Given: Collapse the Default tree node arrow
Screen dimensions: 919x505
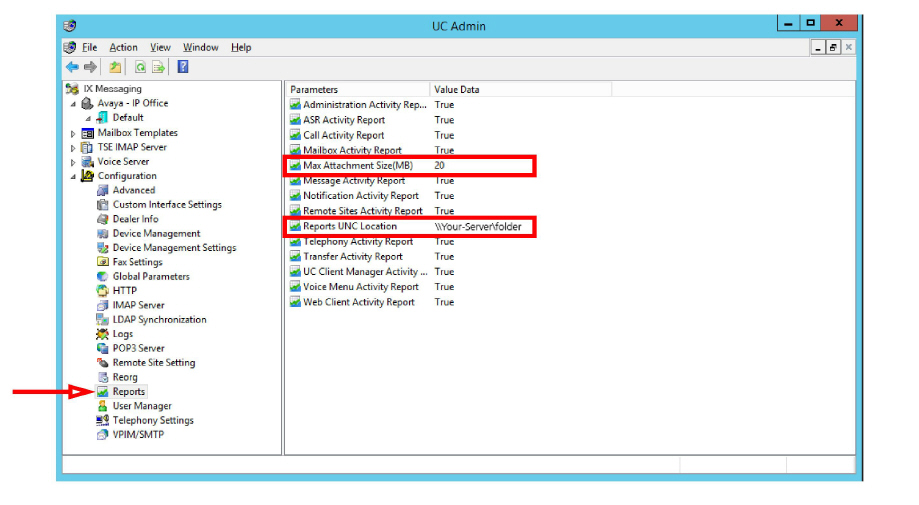Looking at the screenshot, I should [x=88, y=118].
